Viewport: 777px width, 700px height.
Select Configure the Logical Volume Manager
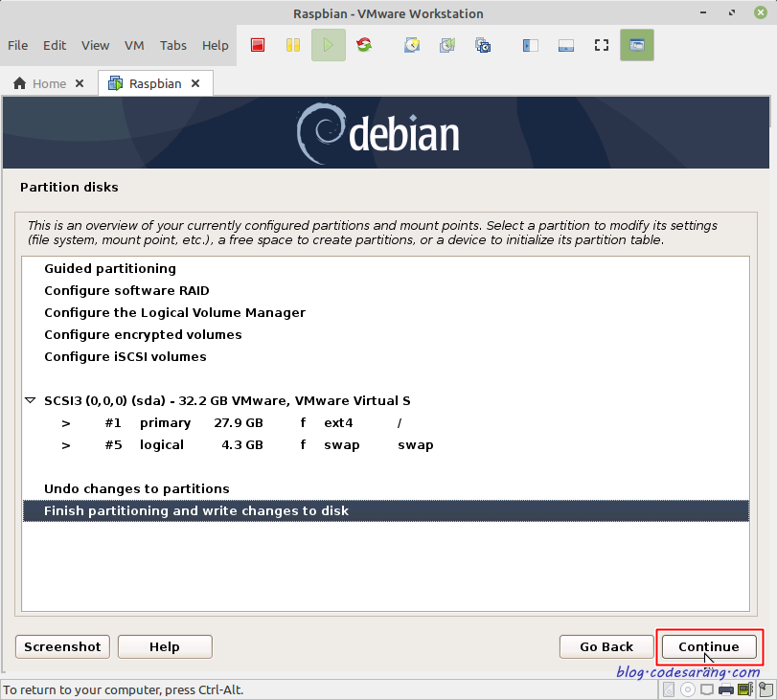pyautogui.click(x=385, y=312)
